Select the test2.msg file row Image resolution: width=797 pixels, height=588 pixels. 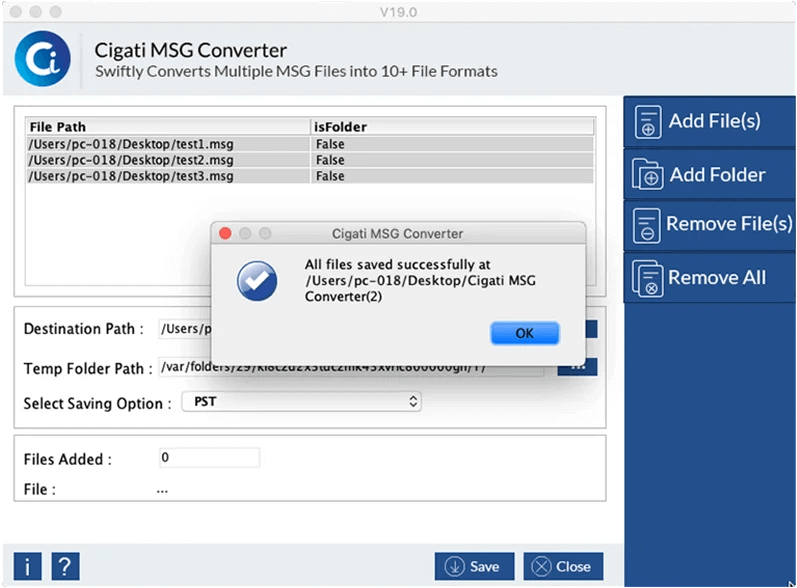(309, 160)
